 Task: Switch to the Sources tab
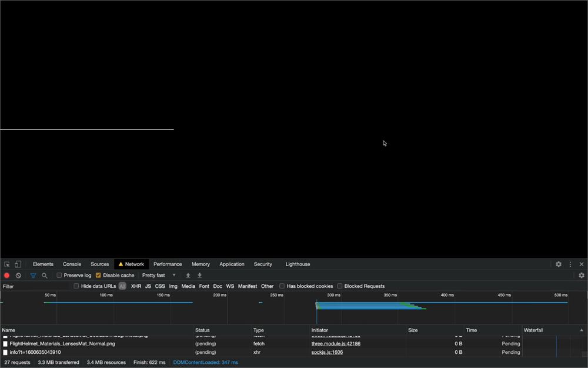[x=100, y=264]
